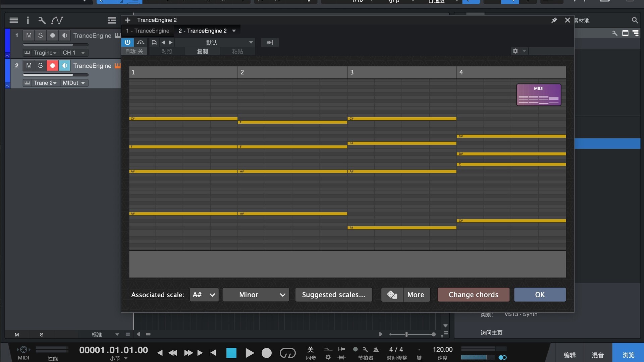Return to zero transport button
644x362 pixels.
(213, 353)
